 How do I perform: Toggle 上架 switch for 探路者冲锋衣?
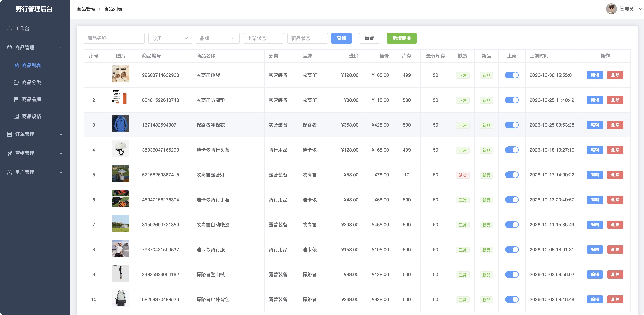click(512, 125)
